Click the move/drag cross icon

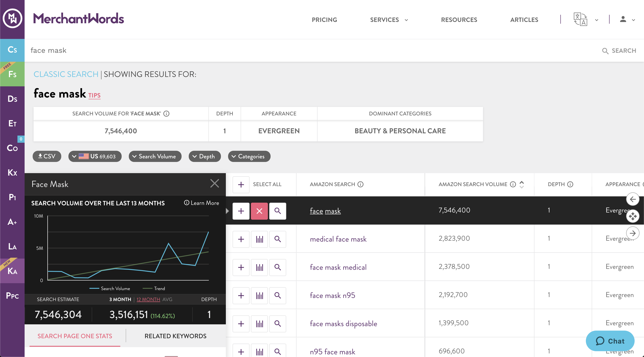click(x=633, y=216)
